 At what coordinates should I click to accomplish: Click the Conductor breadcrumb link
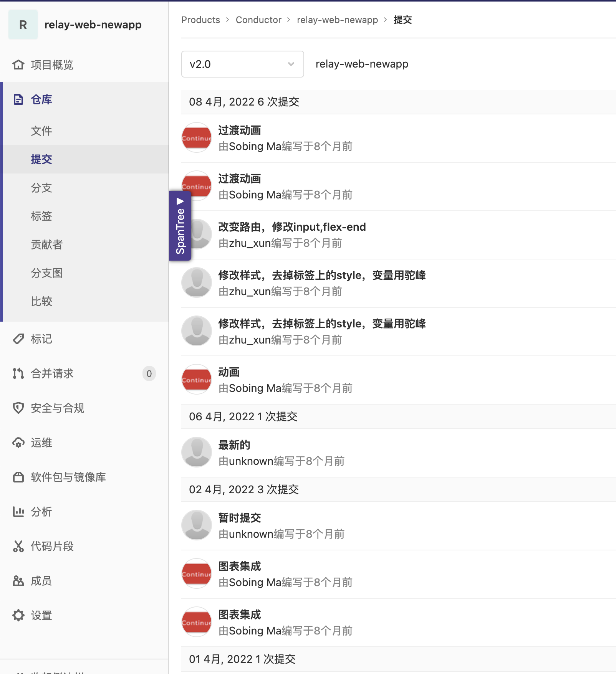pos(258,20)
